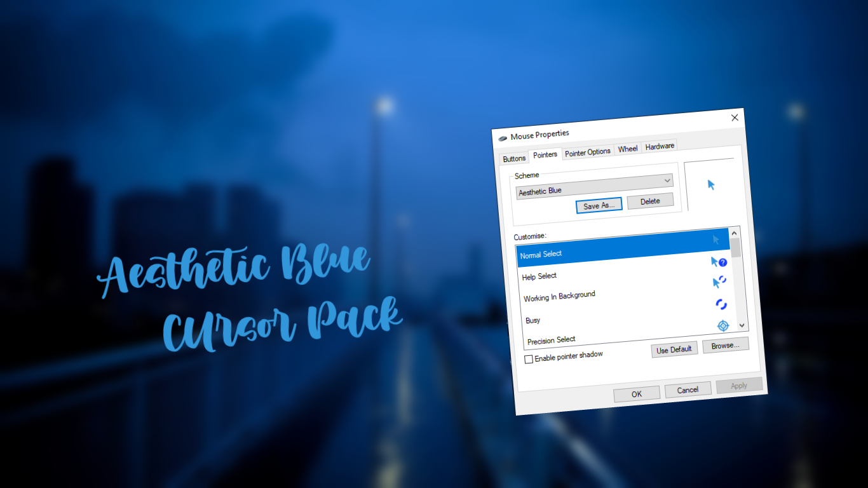This screenshot has width=868, height=488.
Task: Switch to the Pointer Options tab
Action: 587,152
